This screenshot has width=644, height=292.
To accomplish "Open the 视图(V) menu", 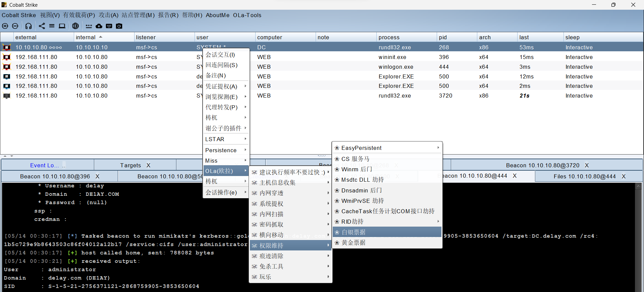I will pos(50,15).
